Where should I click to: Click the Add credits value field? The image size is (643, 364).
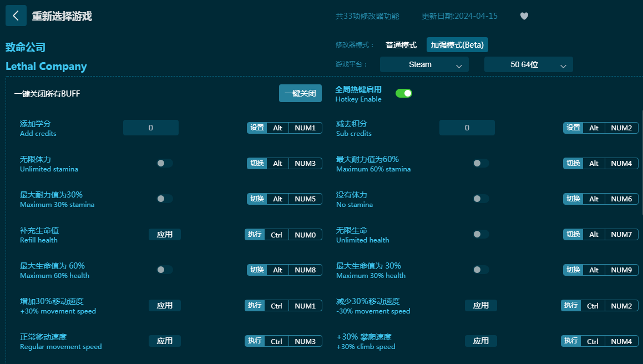pyautogui.click(x=151, y=128)
